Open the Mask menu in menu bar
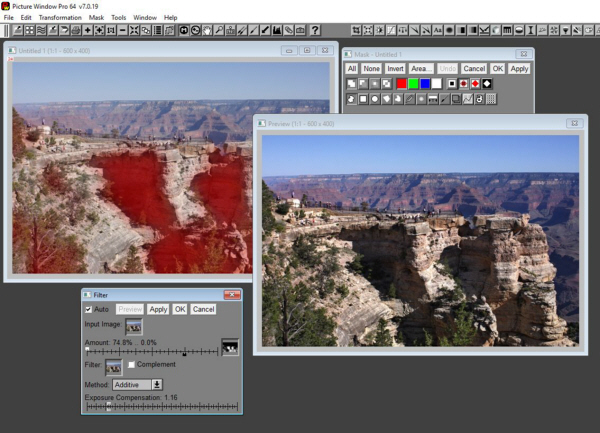The height and width of the screenshot is (433, 600). point(96,17)
